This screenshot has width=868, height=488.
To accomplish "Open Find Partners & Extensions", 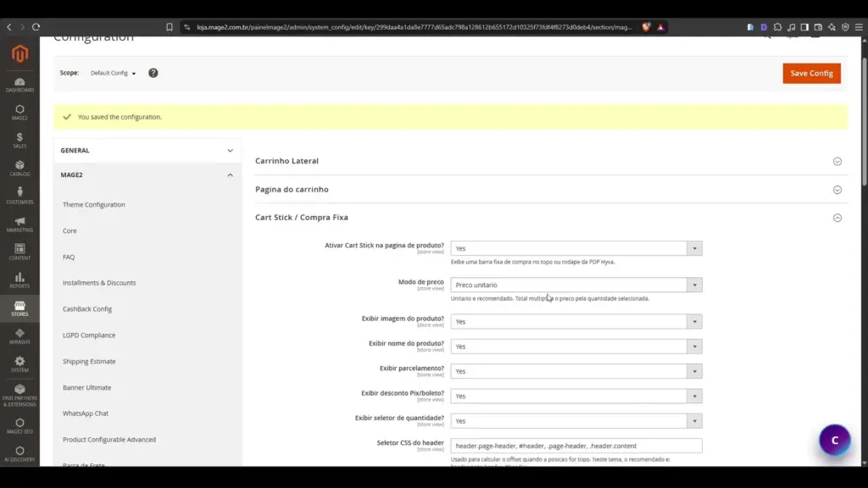I will point(20,395).
